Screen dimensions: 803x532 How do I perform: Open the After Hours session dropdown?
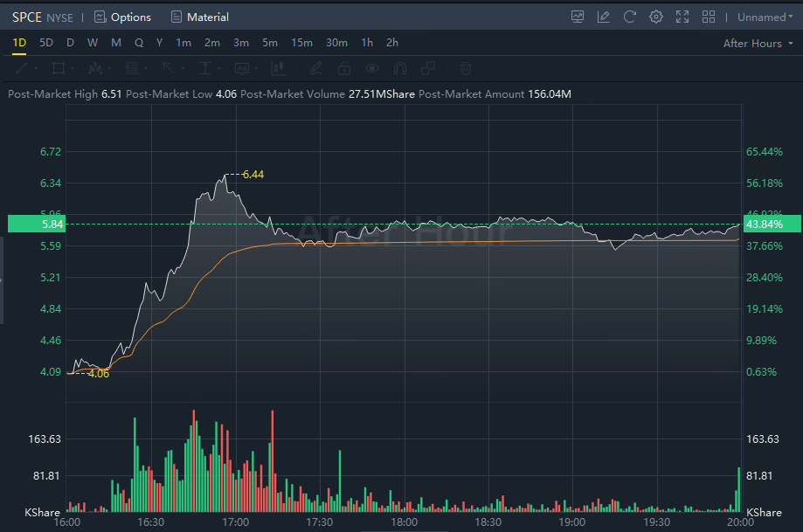click(758, 44)
